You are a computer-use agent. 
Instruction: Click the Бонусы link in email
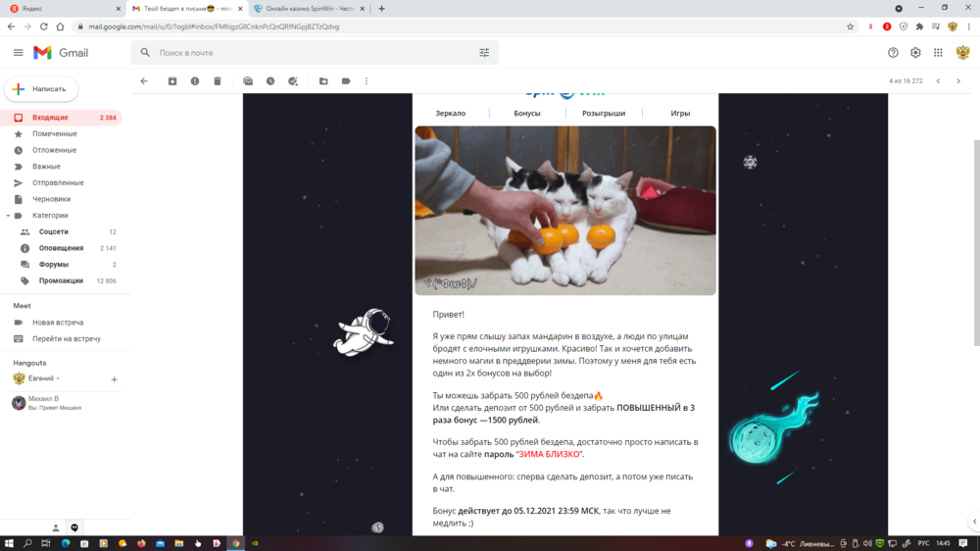(x=527, y=114)
